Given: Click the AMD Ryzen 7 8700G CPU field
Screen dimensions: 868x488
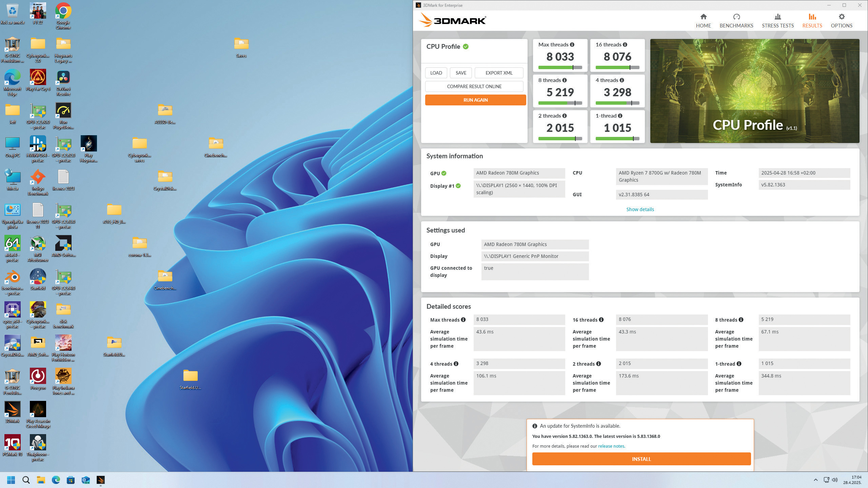Looking at the screenshot, I should tap(662, 177).
